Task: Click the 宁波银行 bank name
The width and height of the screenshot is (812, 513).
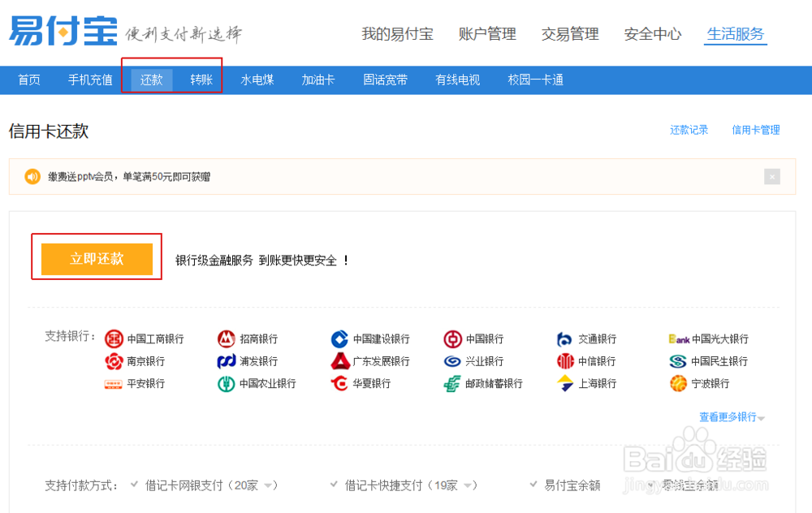Action: click(710, 384)
